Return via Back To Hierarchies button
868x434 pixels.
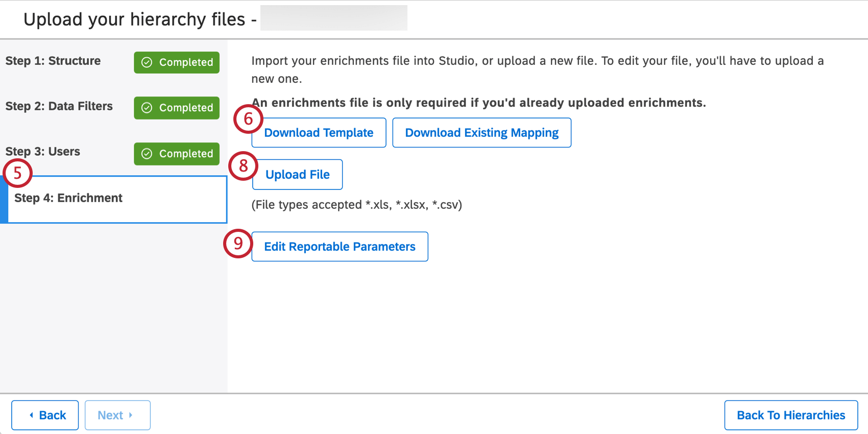(790, 415)
